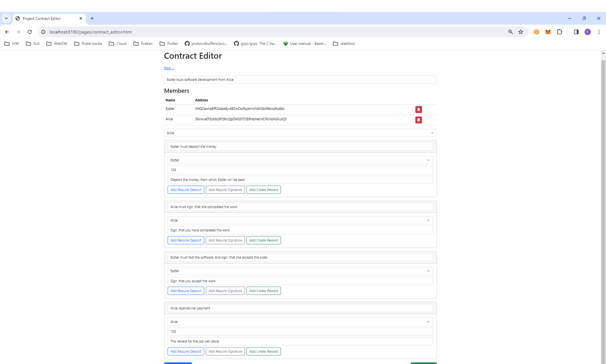Click the Back link under the title
The image size is (606, 364).
[169, 68]
